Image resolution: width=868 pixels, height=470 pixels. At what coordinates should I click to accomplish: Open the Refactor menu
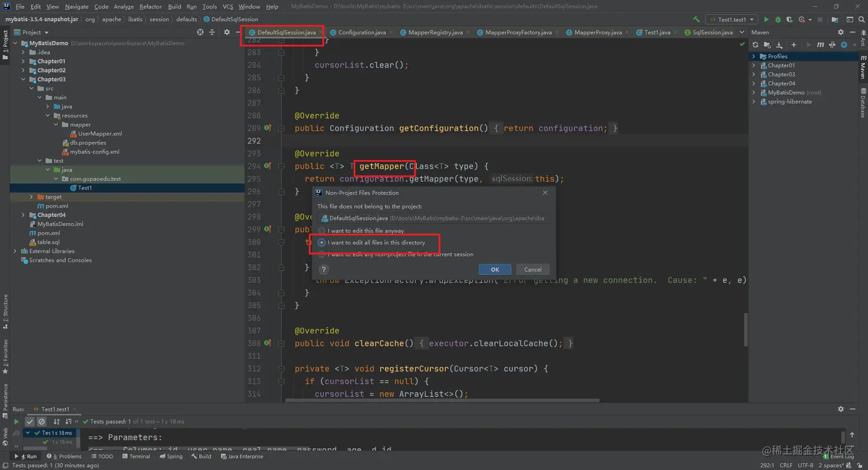coord(150,7)
